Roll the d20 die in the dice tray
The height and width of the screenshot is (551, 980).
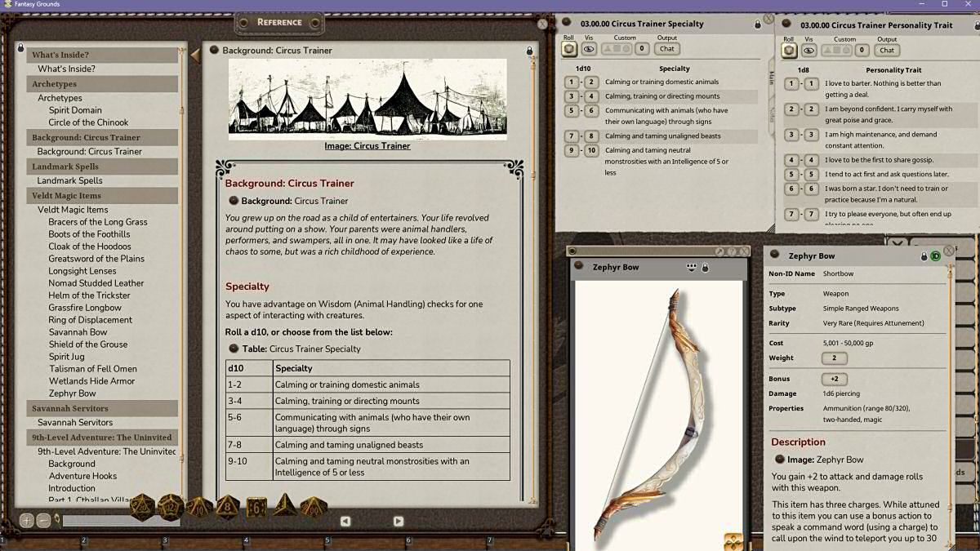click(x=143, y=507)
